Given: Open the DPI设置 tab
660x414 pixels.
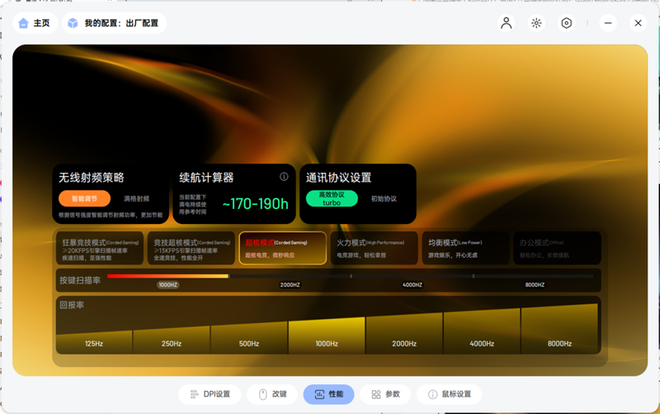Looking at the screenshot, I should (x=211, y=394).
